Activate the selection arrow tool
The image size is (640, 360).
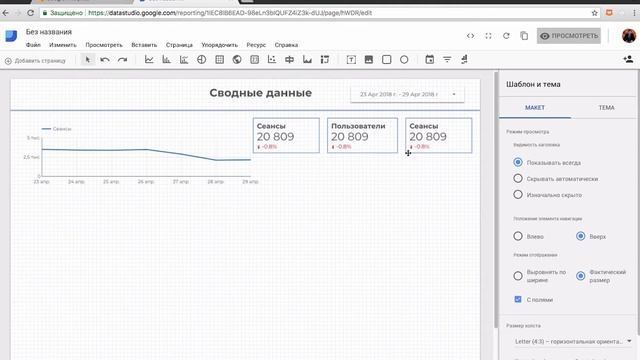click(88, 60)
